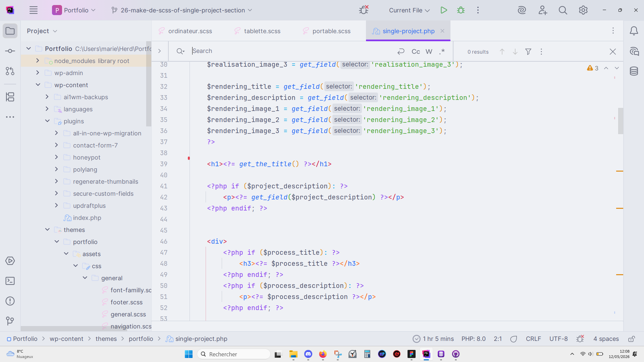Toggle Match Case in search bar

click(x=416, y=52)
